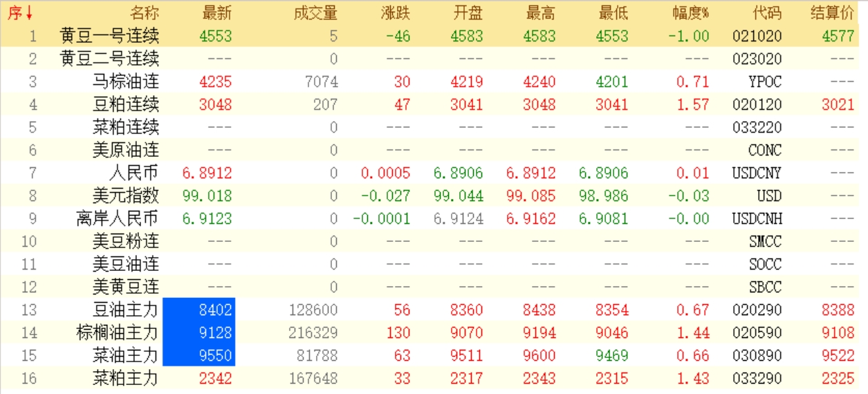Viewport: 868px width, 394px height.
Task: Sort by the 名称 column header
Action: pyautogui.click(x=144, y=13)
